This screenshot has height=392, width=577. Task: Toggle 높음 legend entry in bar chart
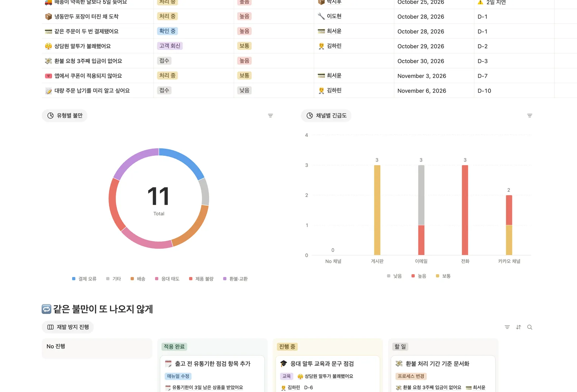click(419, 276)
